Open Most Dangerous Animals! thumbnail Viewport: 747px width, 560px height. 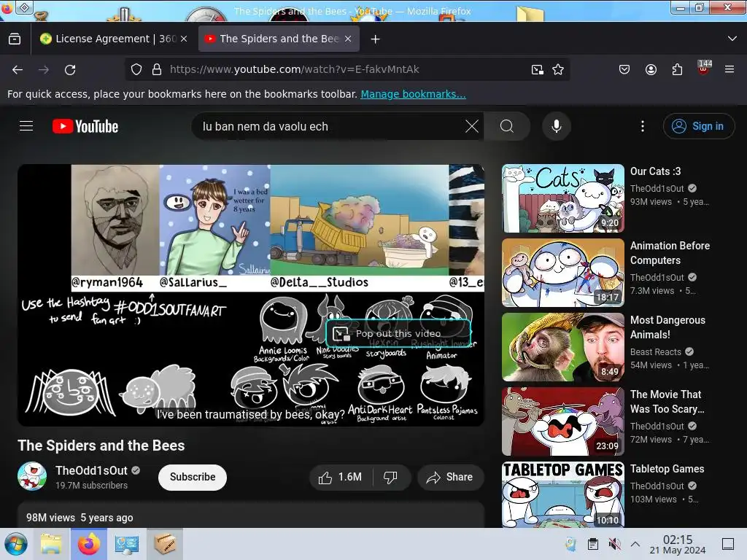point(563,347)
